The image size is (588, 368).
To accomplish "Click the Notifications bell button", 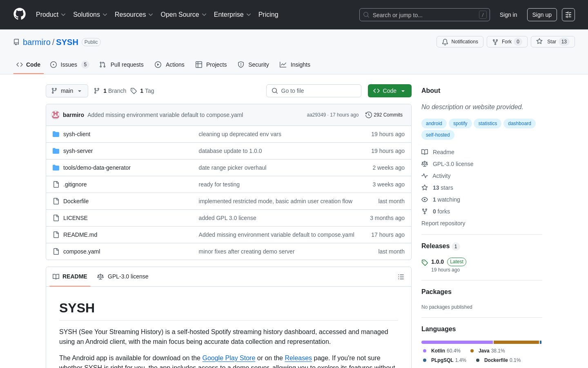I will [x=460, y=42].
